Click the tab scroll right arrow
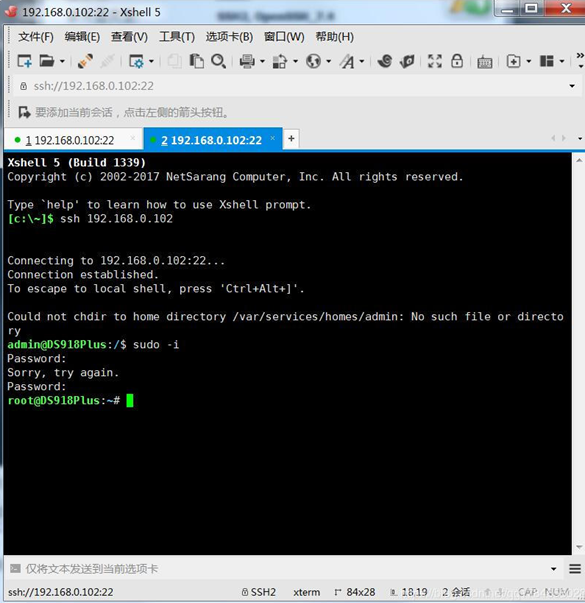Image resolution: width=585 pixels, height=603 pixels. tap(564, 138)
